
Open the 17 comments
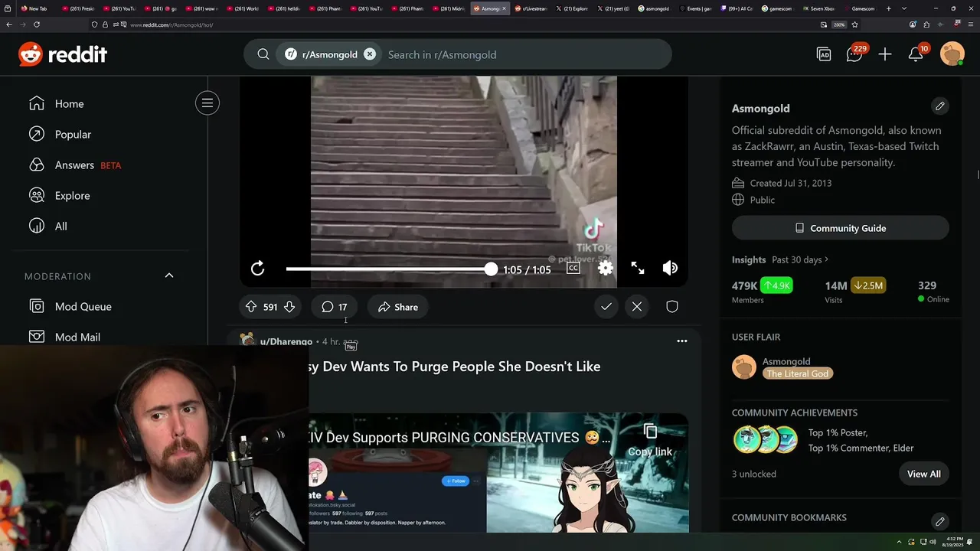(335, 307)
